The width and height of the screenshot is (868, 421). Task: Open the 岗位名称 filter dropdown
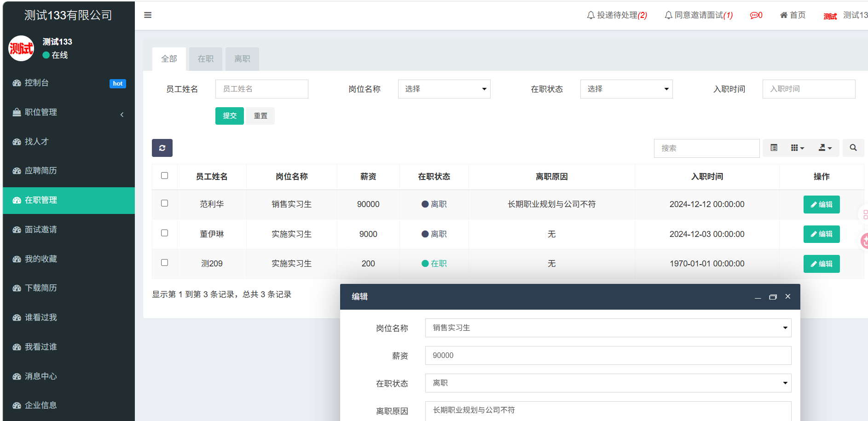tap(444, 89)
